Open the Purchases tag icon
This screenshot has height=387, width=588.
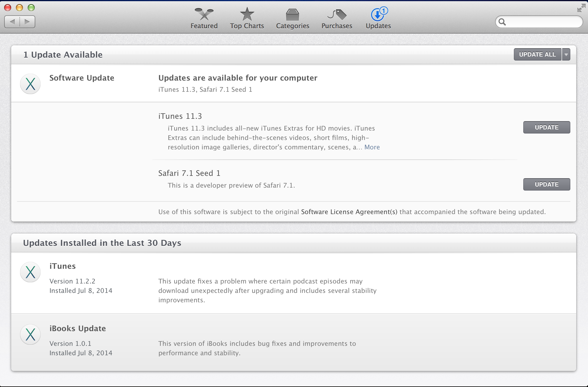click(x=337, y=14)
